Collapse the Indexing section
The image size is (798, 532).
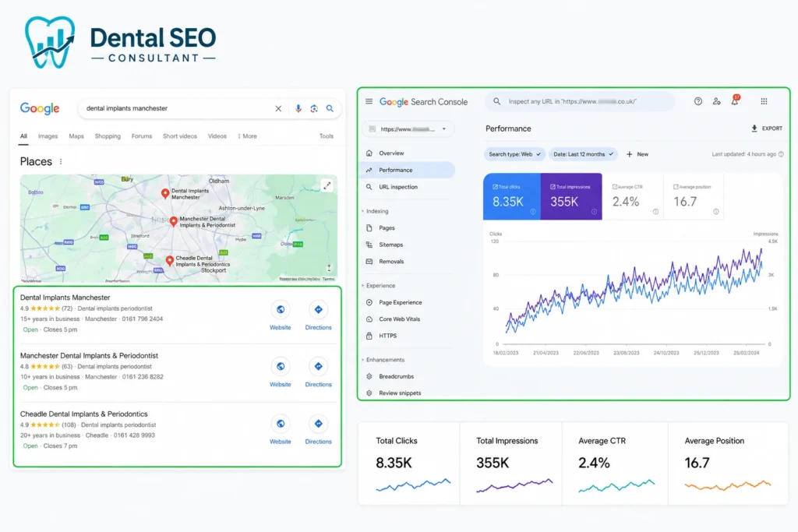(x=375, y=211)
